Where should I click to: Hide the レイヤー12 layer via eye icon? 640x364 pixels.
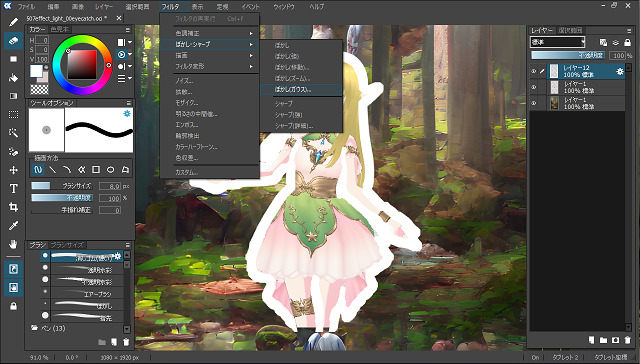tap(533, 71)
